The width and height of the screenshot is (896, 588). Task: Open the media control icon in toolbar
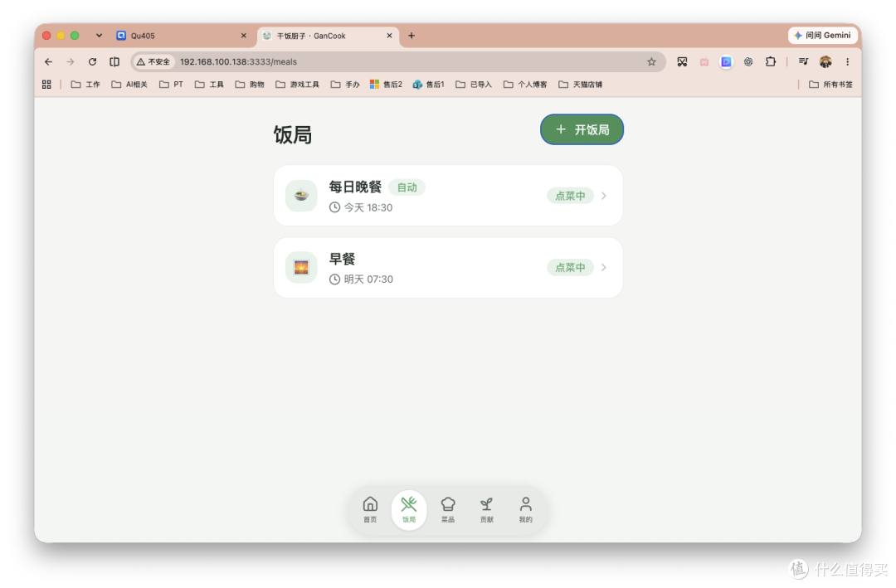click(x=803, y=61)
